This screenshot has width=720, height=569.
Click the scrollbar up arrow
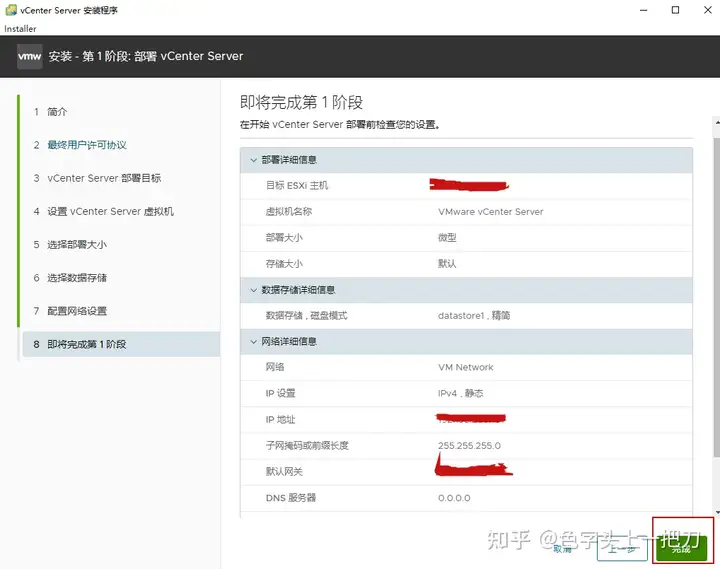tap(717, 122)
